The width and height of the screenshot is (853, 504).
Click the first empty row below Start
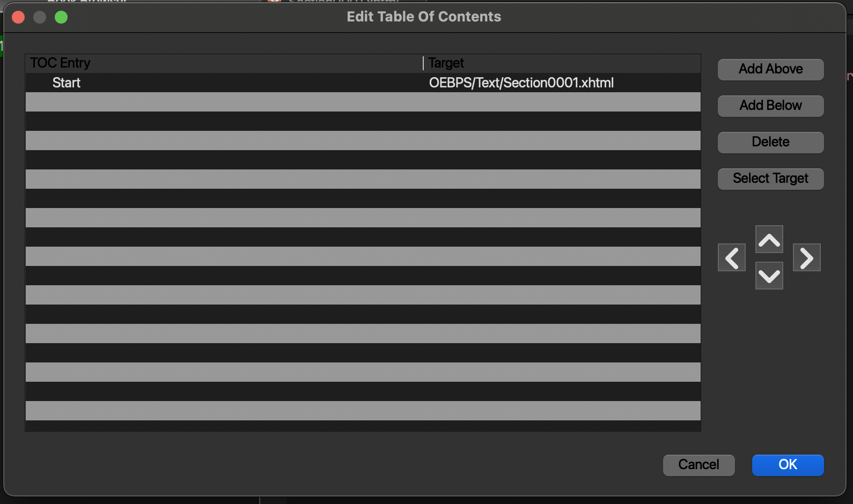[363, 102]
